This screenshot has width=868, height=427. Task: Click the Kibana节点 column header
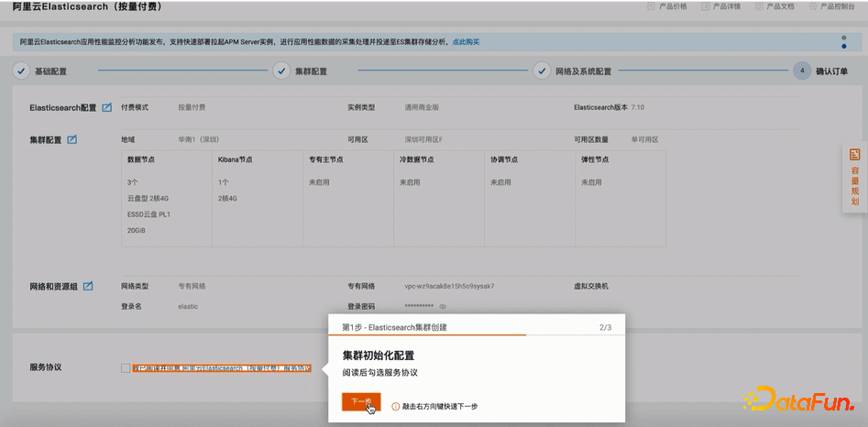click(x=236, y=159)
